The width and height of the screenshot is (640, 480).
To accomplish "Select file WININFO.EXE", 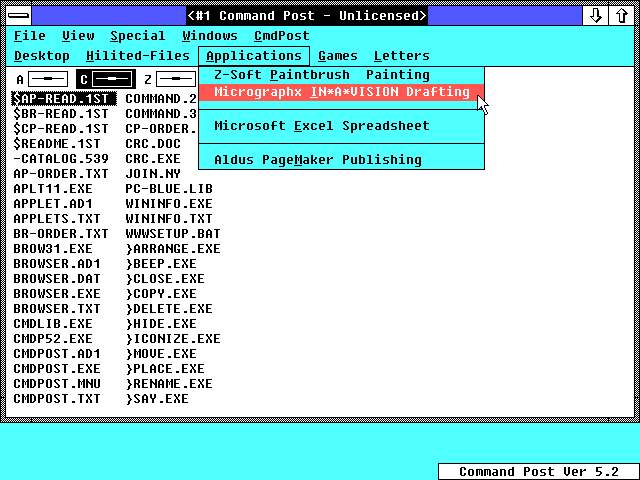I will click(x=169, y=204).
